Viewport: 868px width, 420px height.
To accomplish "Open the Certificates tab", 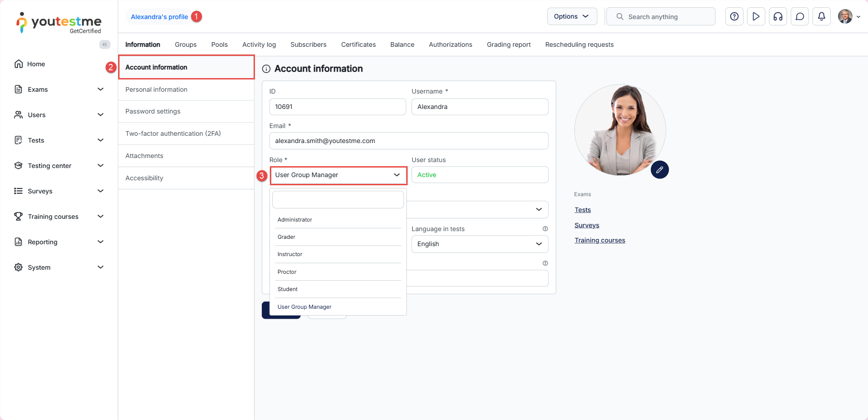I will tap(358, 44).
